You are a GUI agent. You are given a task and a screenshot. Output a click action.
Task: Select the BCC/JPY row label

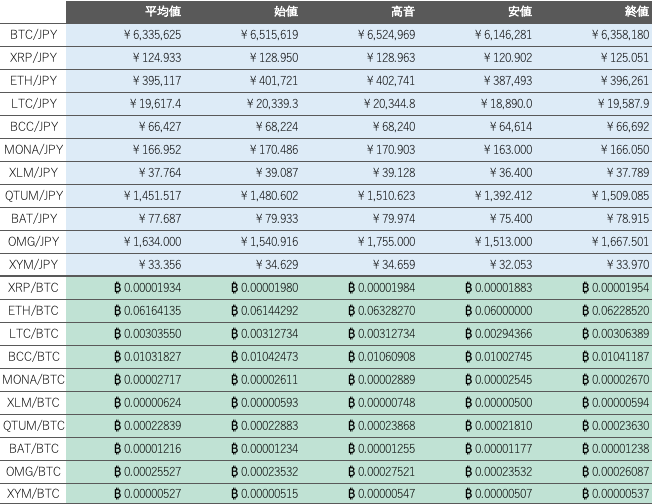[x=33, y=126]
